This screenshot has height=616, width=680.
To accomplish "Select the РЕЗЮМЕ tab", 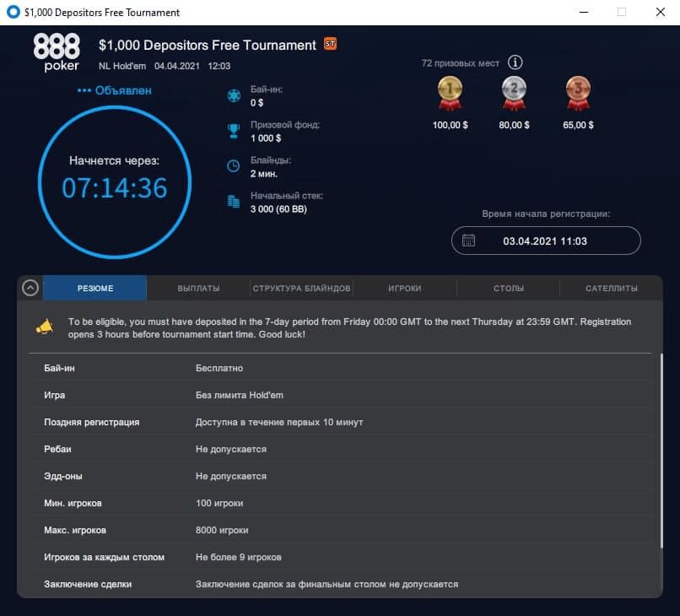I will tap(95, 288).
